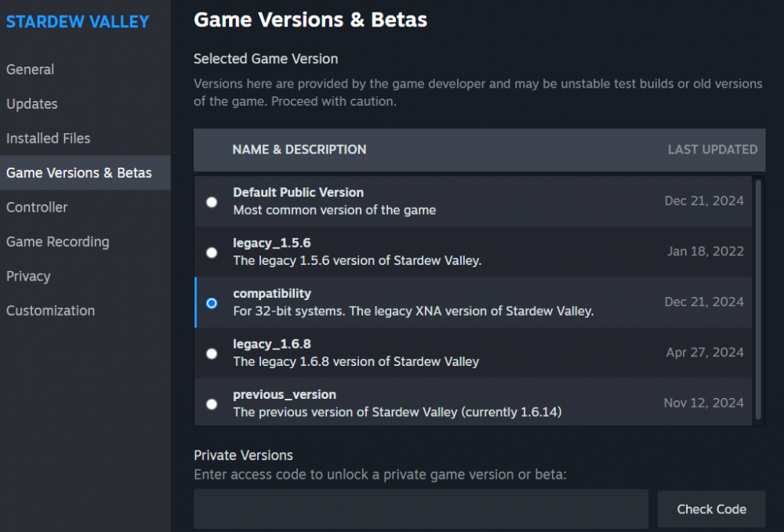Click the LAST UPDATED column header
The width and height of the screenshot is (784, 532).
[x=712, y=150]
